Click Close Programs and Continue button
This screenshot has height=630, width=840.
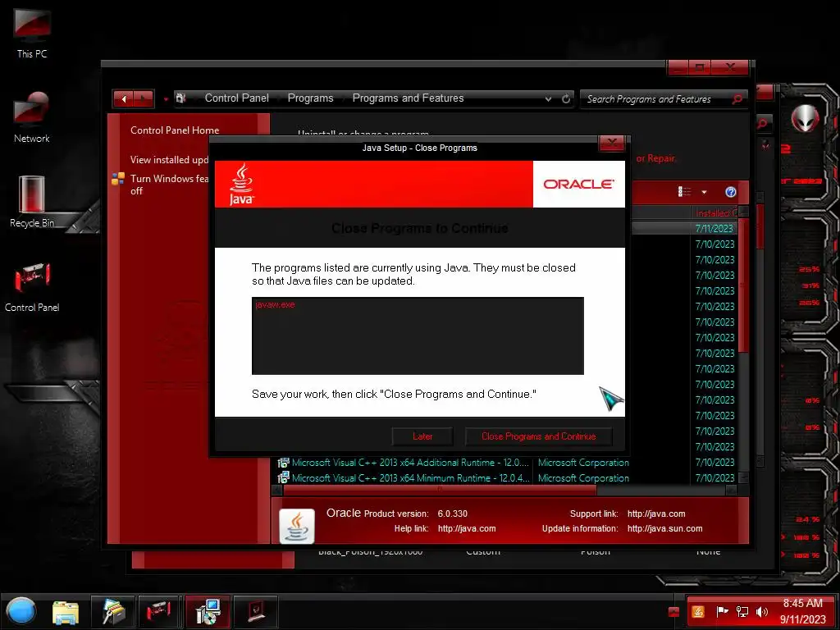[x=538, y=436]
